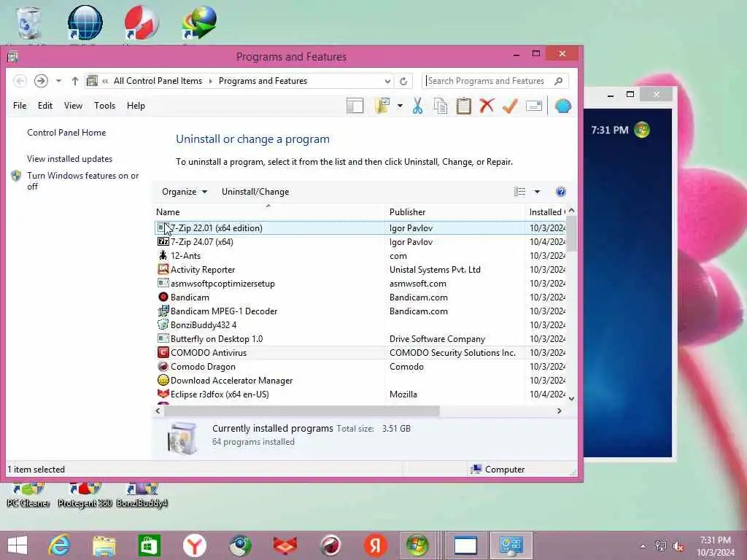Select the BonziBuddy432 4 entry
This screenshot has height=560, width=747.
(x=360, y=324)
